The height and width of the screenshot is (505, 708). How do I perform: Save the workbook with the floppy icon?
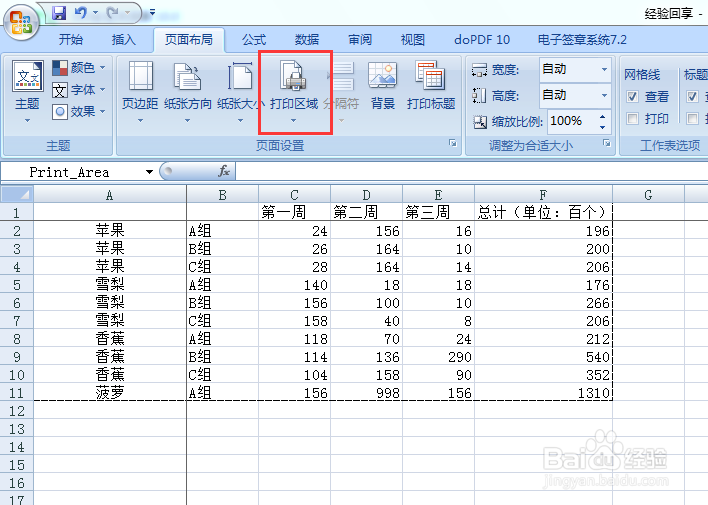coord(59,13)
